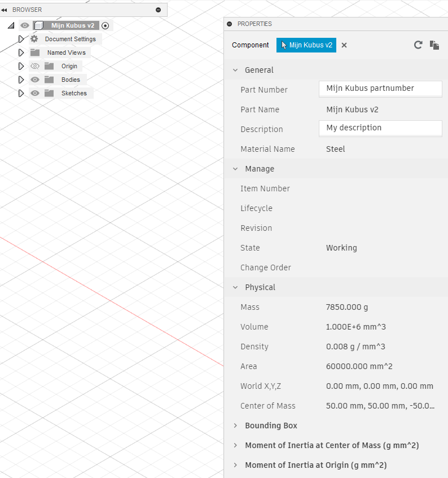Click the Center of Mass value

click(x=380, y=406)
